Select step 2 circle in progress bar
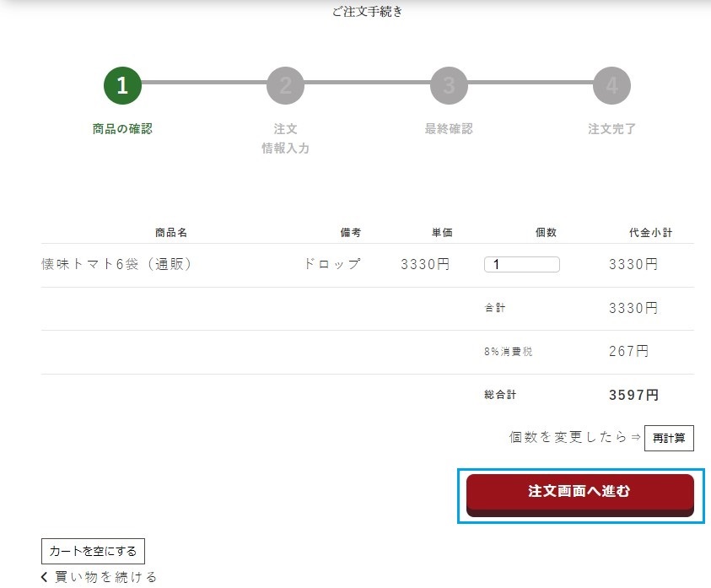This screenshot has height=588, width=711. pos(285,85)
